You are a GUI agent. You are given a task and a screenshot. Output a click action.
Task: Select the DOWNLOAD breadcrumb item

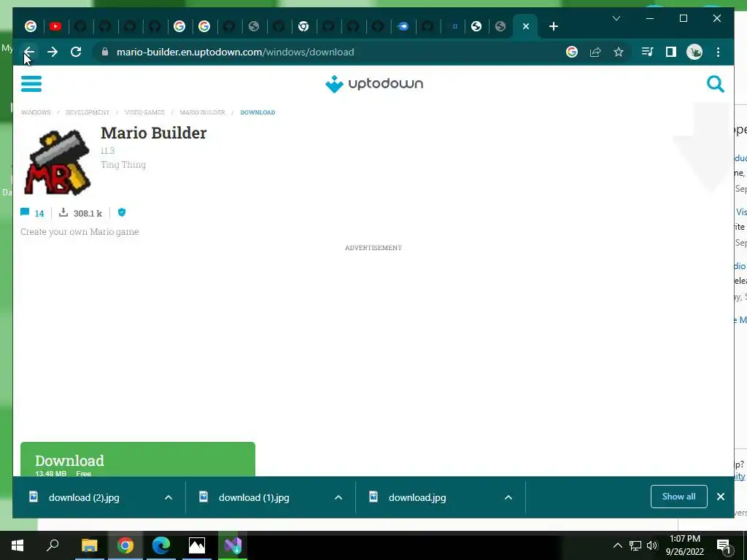point(258,112)
